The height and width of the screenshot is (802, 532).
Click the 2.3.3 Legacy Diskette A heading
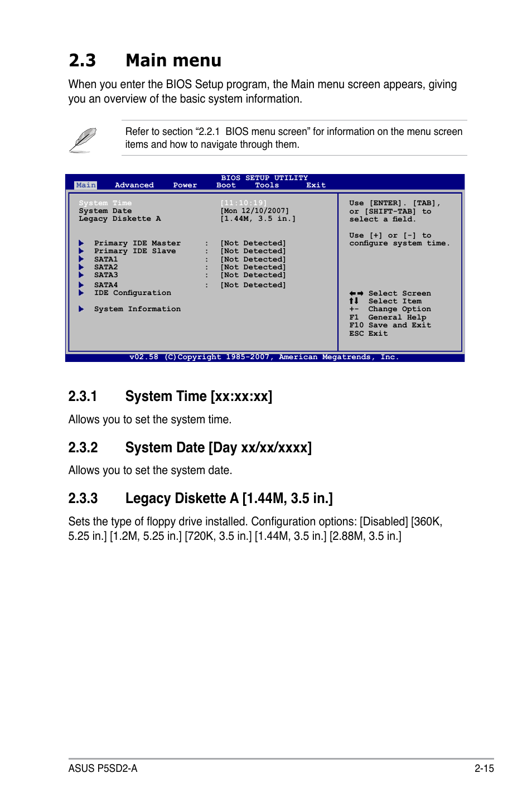click(201, 499)
